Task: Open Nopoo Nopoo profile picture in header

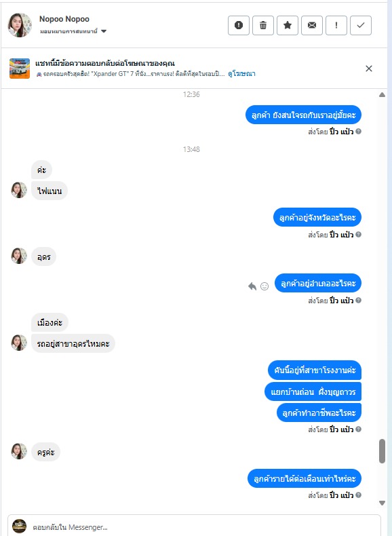Action: pos(20,25)
